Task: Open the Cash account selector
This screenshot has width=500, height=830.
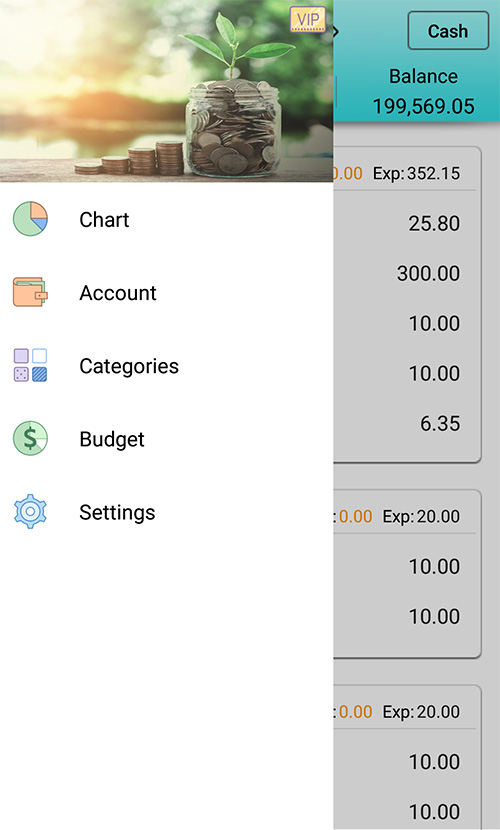Action: click(x=448, y=31)
